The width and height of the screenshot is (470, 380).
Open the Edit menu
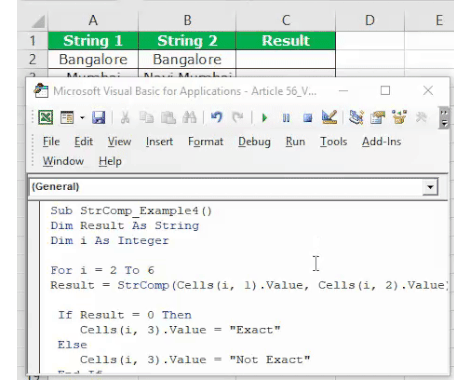[x=83, y=142]
